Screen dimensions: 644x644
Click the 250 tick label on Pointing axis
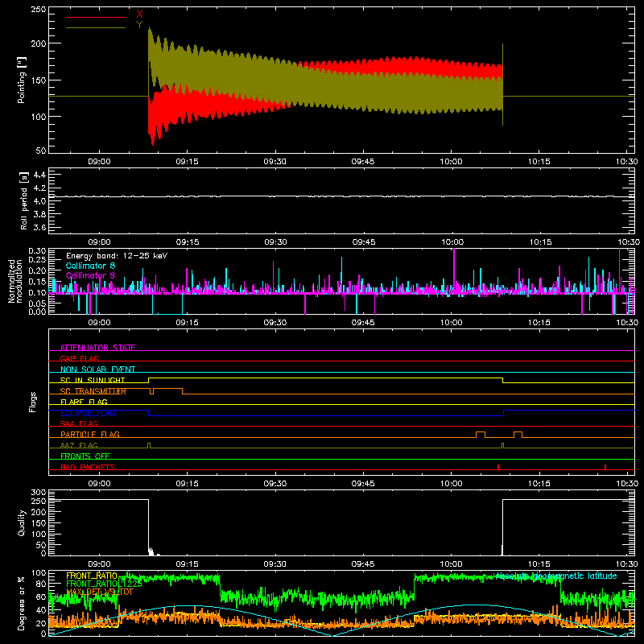coord(38,9)
